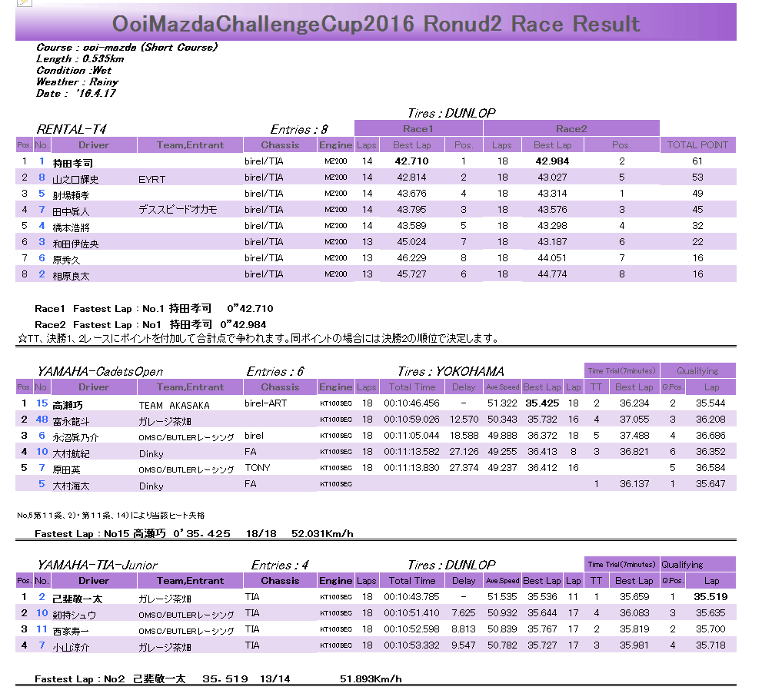Viewport: 762px width, 700px height.
Task: Click delay value 7.625
Action: [x=464, y=613]
